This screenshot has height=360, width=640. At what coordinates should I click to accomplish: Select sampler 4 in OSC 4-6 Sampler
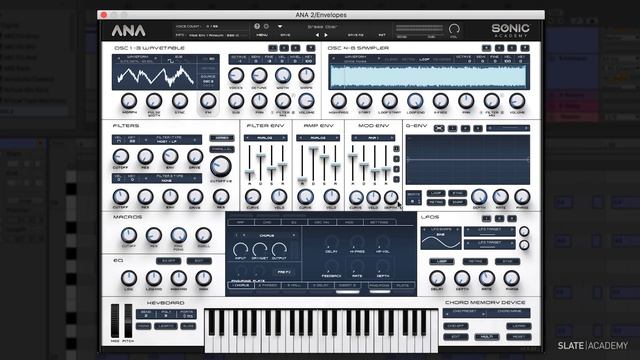pyautogui.click(x=486, y=48)
